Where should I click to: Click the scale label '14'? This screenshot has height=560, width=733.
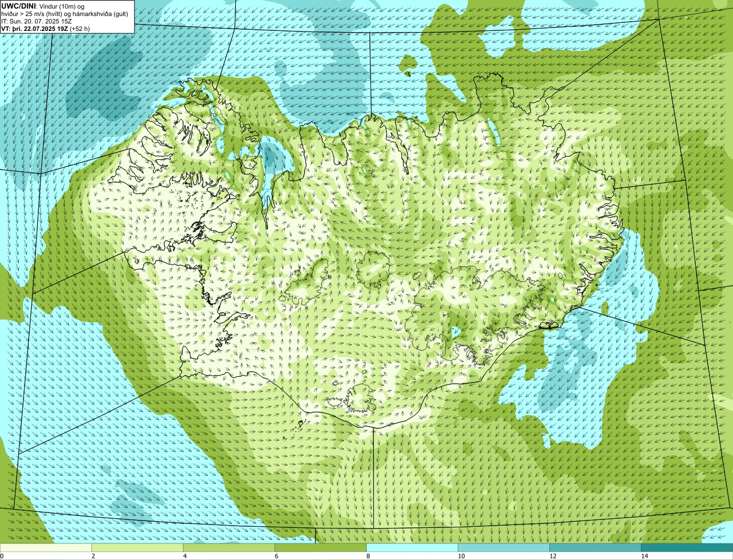(x=644, y=556)
